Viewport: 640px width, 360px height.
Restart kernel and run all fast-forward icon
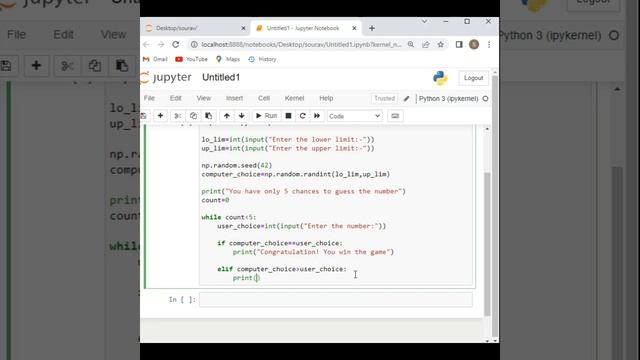pos(317,116)
